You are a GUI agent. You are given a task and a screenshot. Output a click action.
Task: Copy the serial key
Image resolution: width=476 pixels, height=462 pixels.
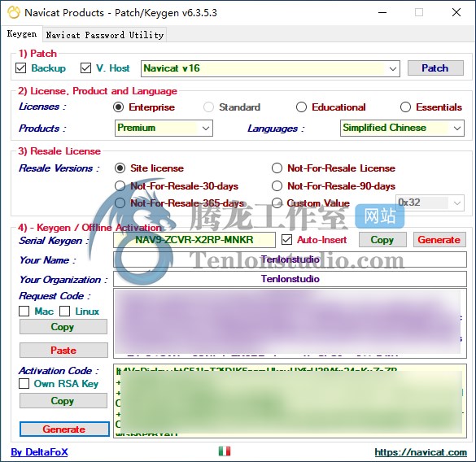pos(382,240)
